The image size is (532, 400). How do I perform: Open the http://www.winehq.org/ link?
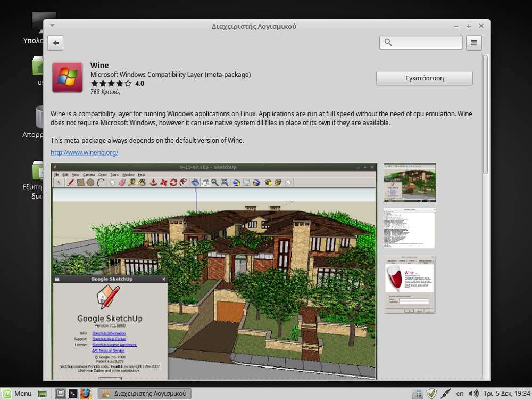pos(85,152)
